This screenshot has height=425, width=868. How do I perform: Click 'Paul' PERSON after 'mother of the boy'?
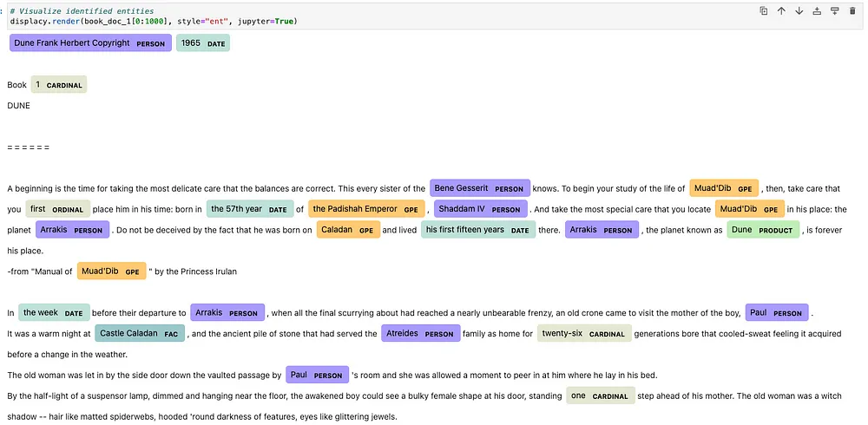pyautogui.click(x=777, y=312)
